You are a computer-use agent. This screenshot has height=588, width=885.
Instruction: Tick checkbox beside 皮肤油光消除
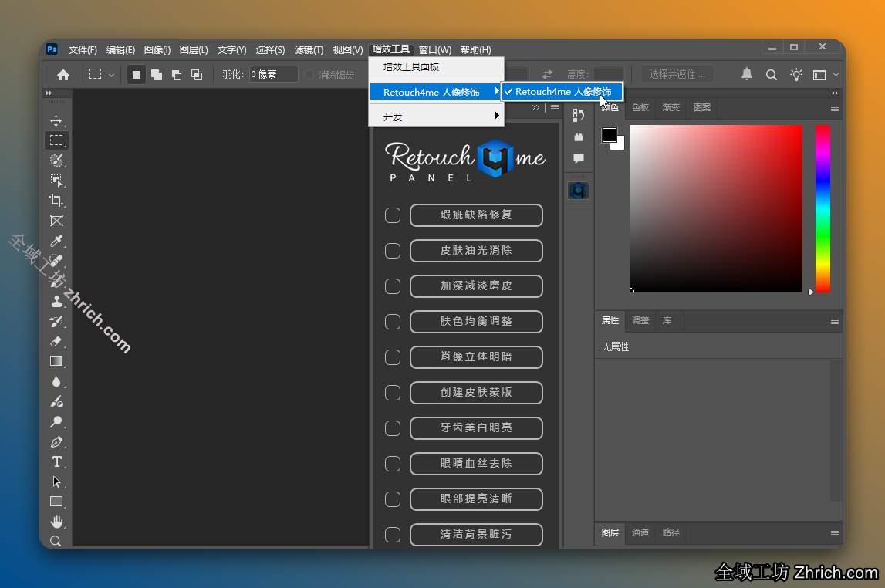(392, 251)
